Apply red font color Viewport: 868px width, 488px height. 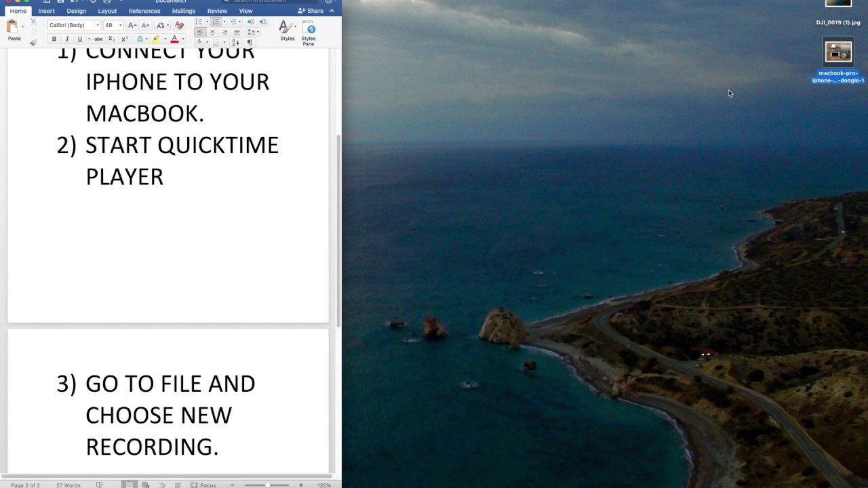point(174,39)
